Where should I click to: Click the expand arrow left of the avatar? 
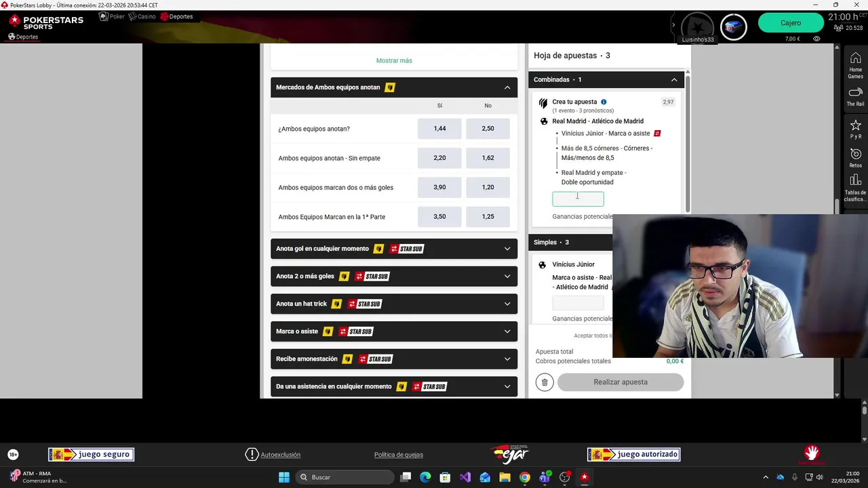pyautogui.click(x=673, y=25)
